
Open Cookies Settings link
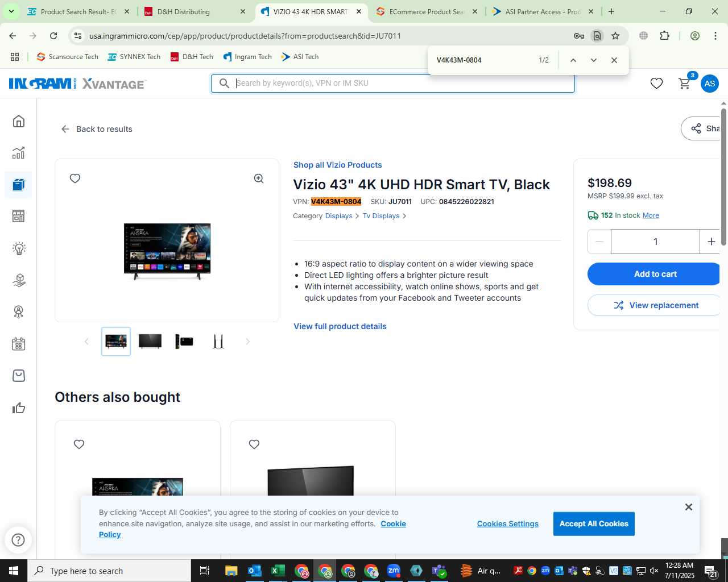[x=508, y=524]
